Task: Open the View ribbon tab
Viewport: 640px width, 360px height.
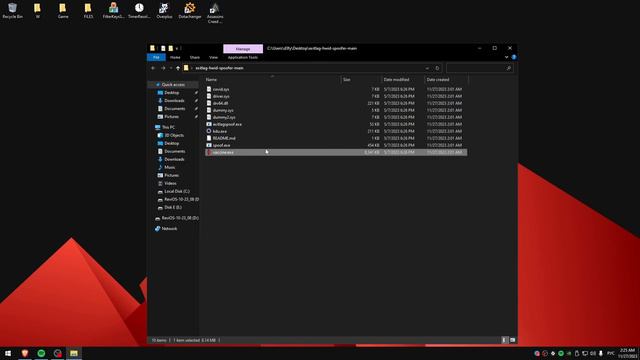Action: pyautogui.click(x=213, y=58)
